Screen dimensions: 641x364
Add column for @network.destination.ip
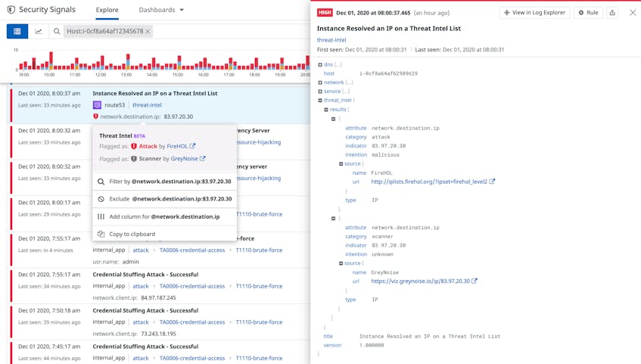pos(165,216)
